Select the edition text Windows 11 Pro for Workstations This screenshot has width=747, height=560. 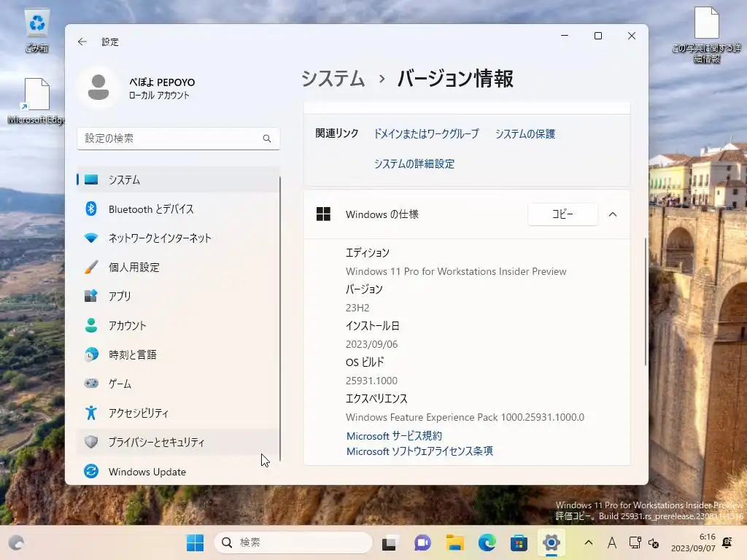click(456, 271)
